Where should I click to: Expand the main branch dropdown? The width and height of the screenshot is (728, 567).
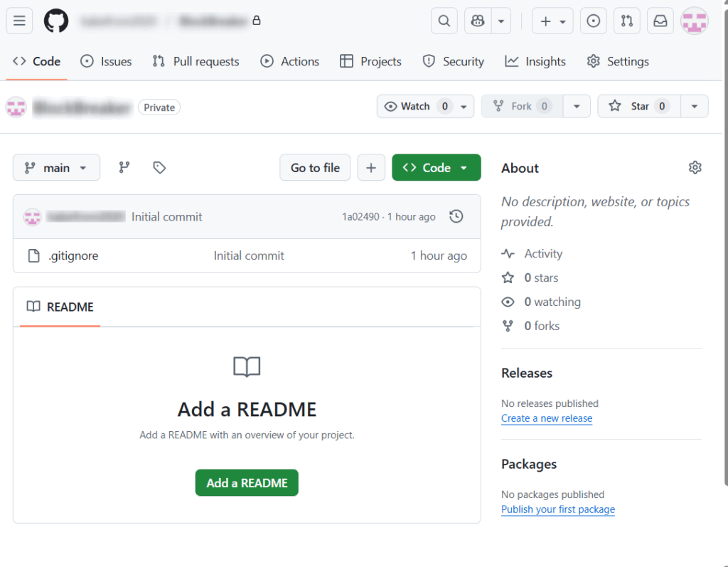pos(56,168)
